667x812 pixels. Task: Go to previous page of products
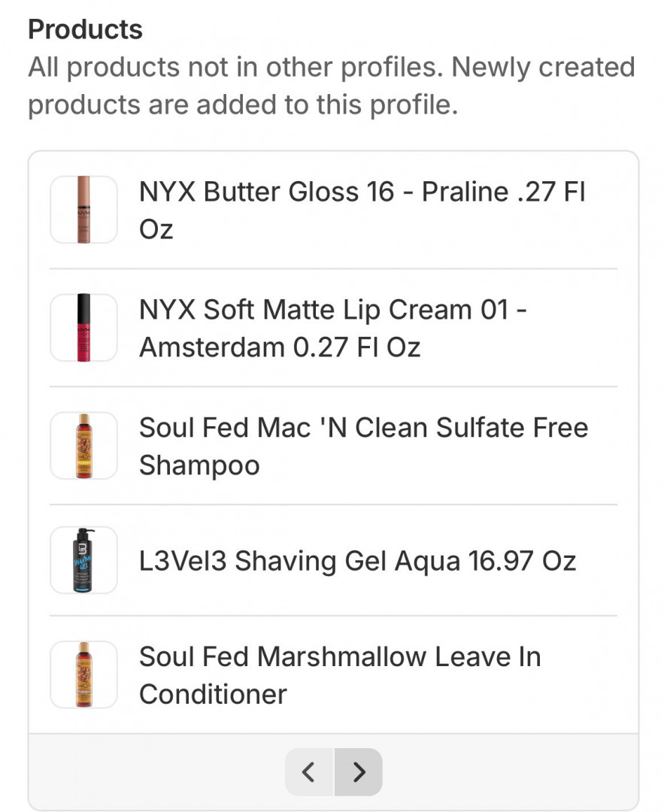pos(308,771)
